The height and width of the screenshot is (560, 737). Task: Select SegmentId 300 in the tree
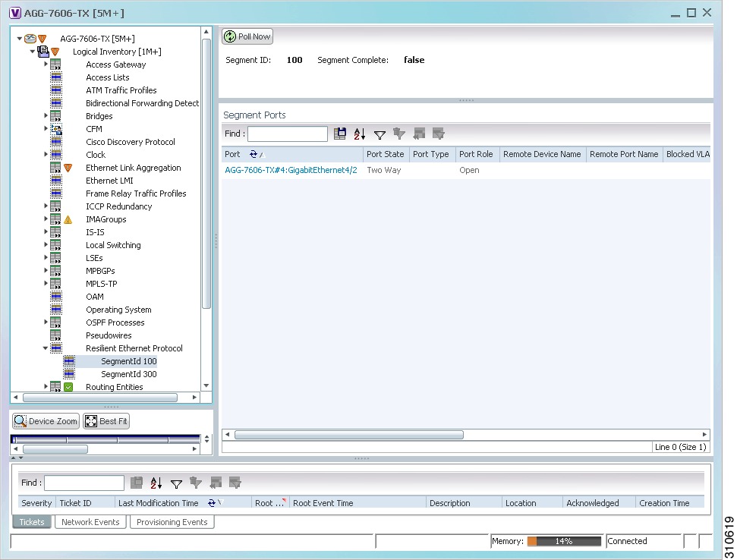[x=129, y=374]
